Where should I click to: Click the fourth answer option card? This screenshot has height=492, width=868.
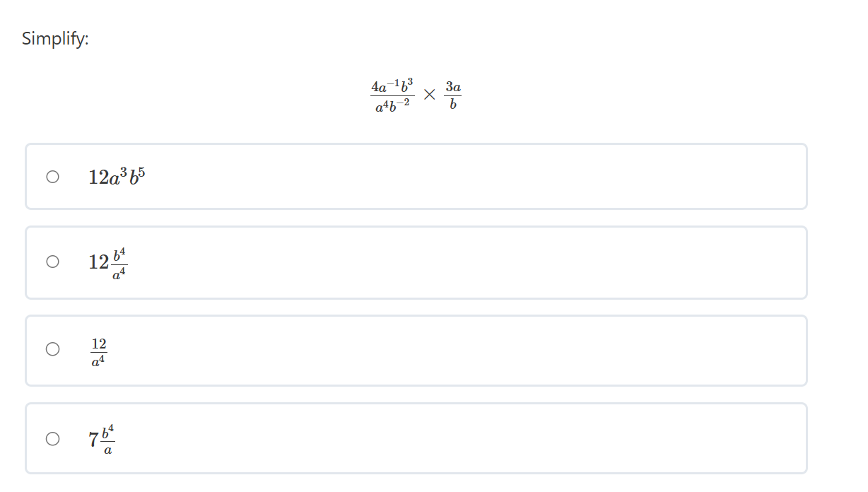click(416, 438)
